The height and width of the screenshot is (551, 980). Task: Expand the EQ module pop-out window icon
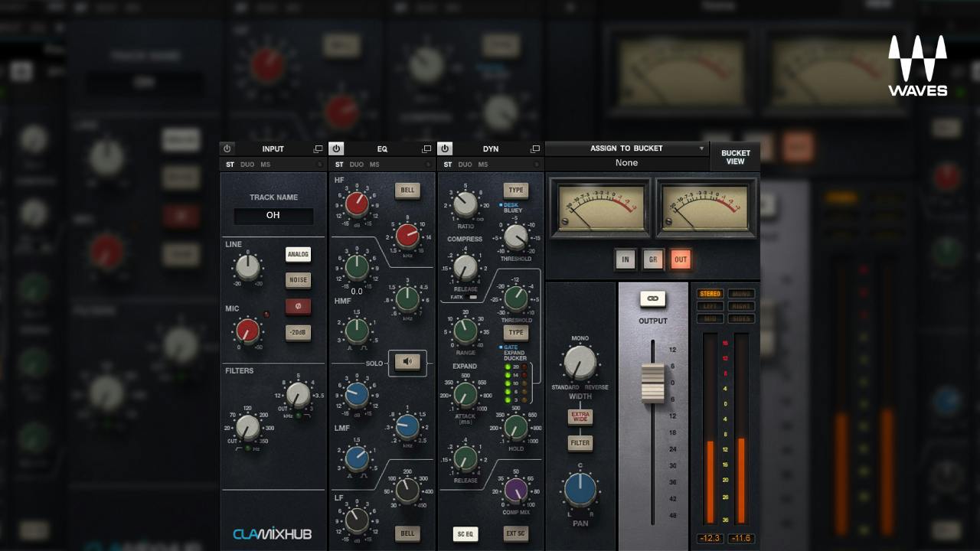point(426,148)
